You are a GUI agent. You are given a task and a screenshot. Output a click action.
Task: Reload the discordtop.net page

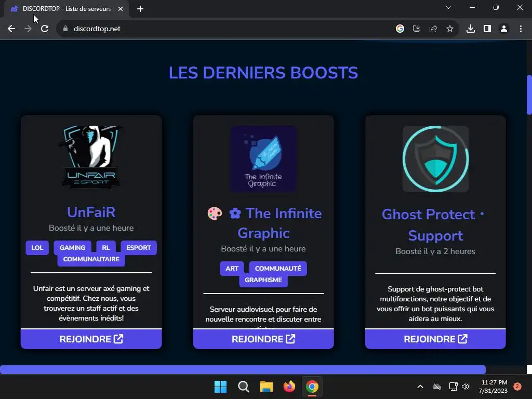(45, 29)
